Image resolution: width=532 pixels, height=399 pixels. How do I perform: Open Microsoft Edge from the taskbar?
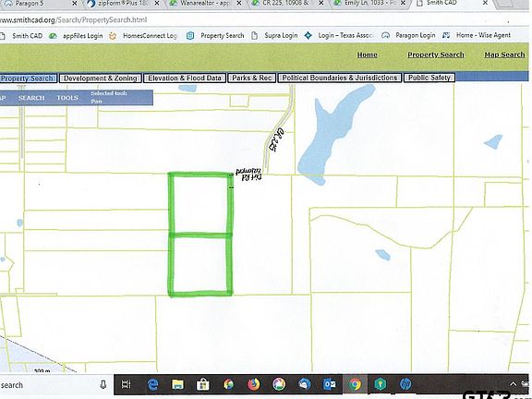[x=153, y=384]
